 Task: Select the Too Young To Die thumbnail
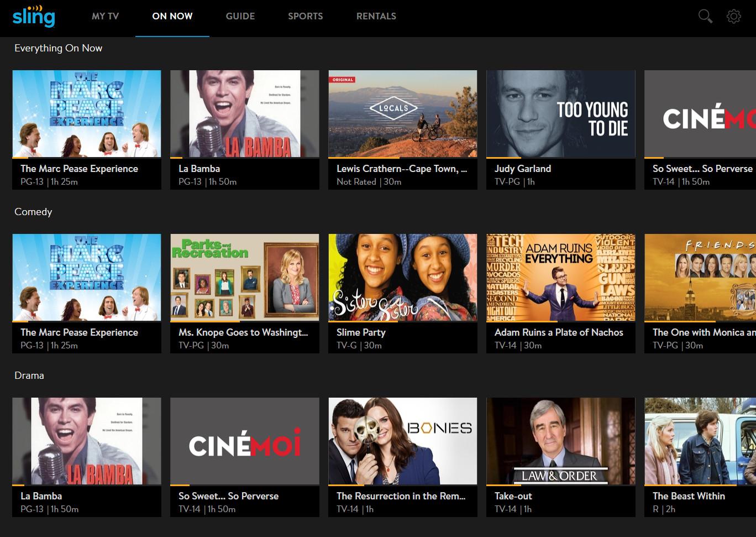(x=561, y=114)
